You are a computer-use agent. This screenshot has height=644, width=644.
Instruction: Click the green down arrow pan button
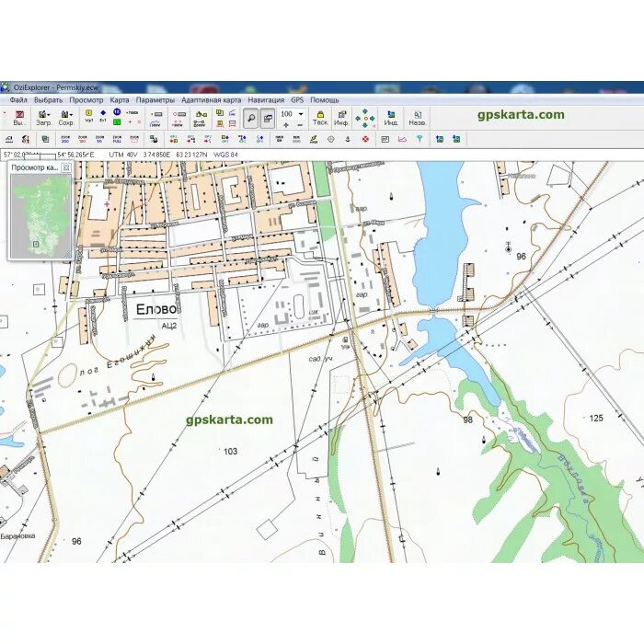(364, 125)
